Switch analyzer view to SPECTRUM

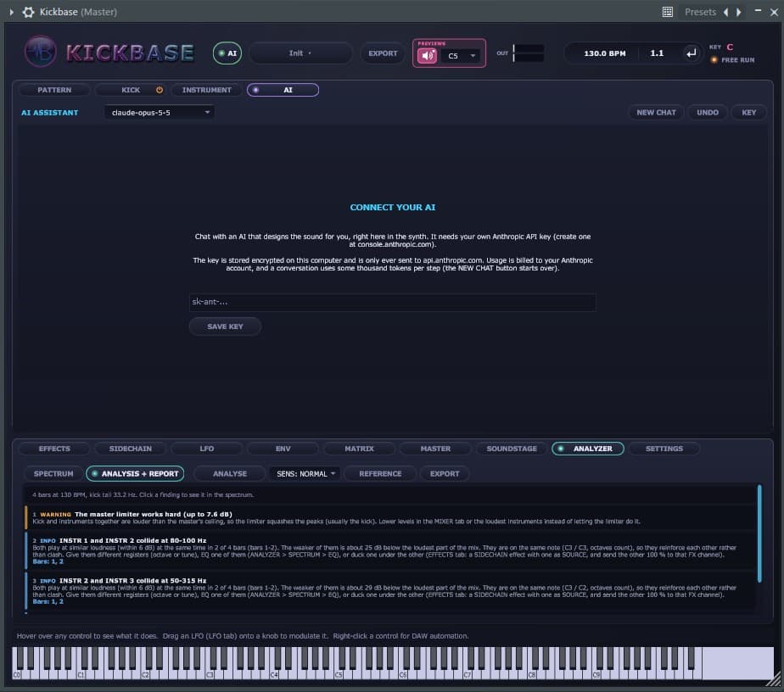point(53,474)
